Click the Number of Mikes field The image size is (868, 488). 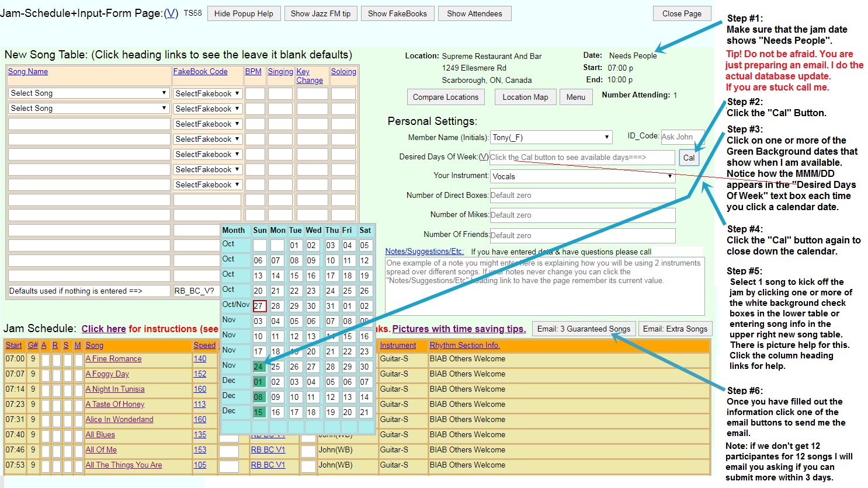(x=582, y=215)
